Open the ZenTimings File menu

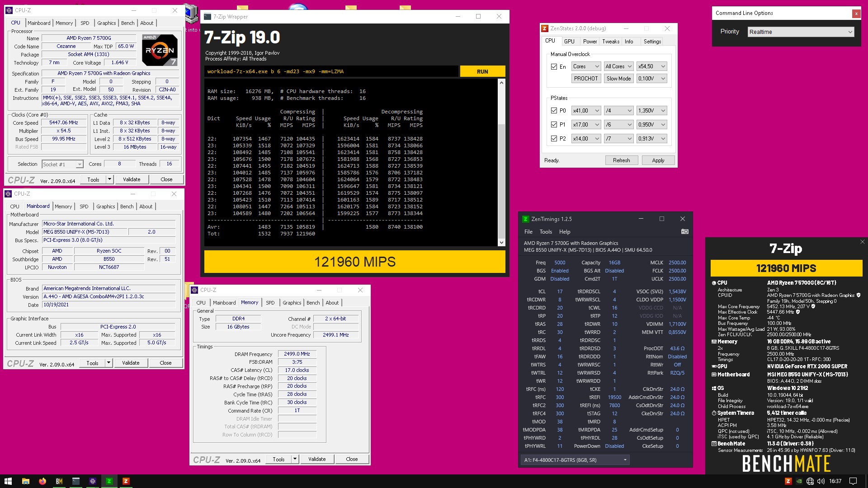click(x=528, y=231)
